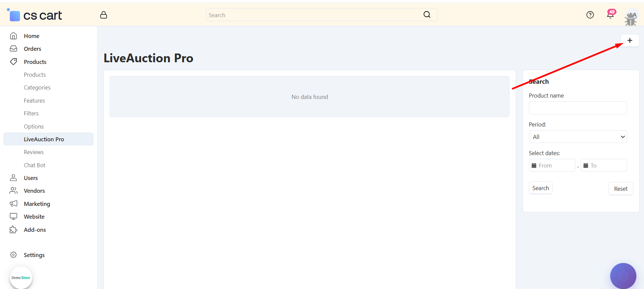Expand the Marketing menu in sidebar

(37, 204)
